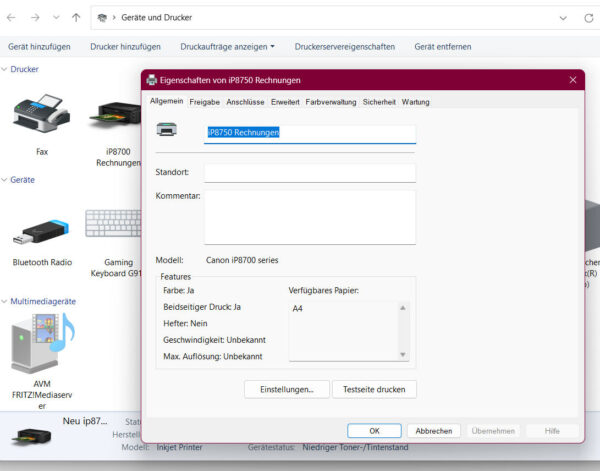Click Drucker hinzufügen in toolbar
Screen dimensions: 600x471
pyautogui.click(x=125, y=47)
